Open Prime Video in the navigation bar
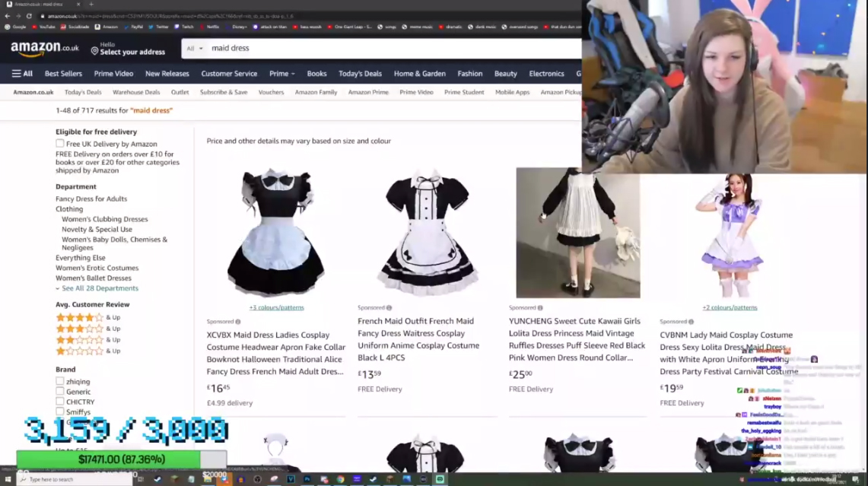Viewport: 868px width, 486px height. click(113, 74)
